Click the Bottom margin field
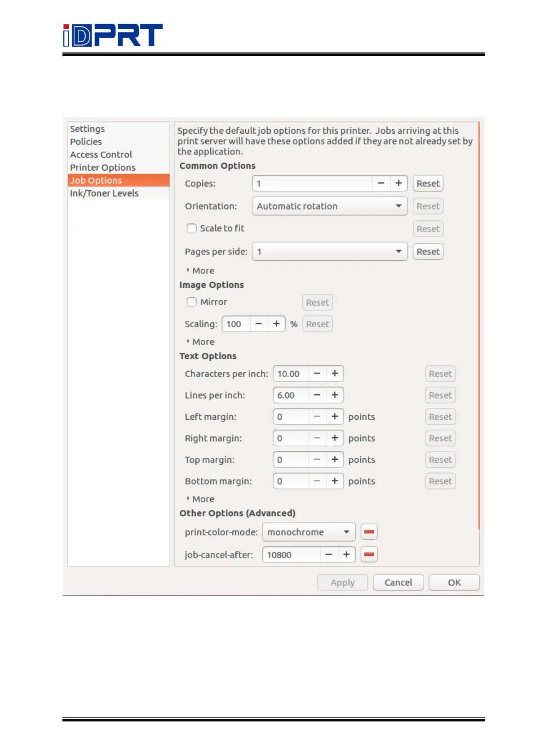Viewport: 535px width, 756px height. [291, 481]
